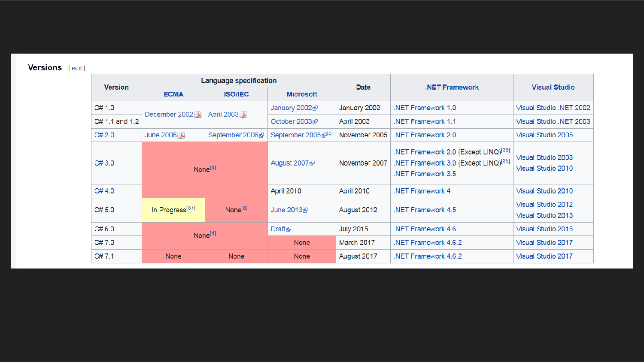This screenshot has width=644, height=362.
Task: Open the Draft specification link
Action: (x=278, y=229)
